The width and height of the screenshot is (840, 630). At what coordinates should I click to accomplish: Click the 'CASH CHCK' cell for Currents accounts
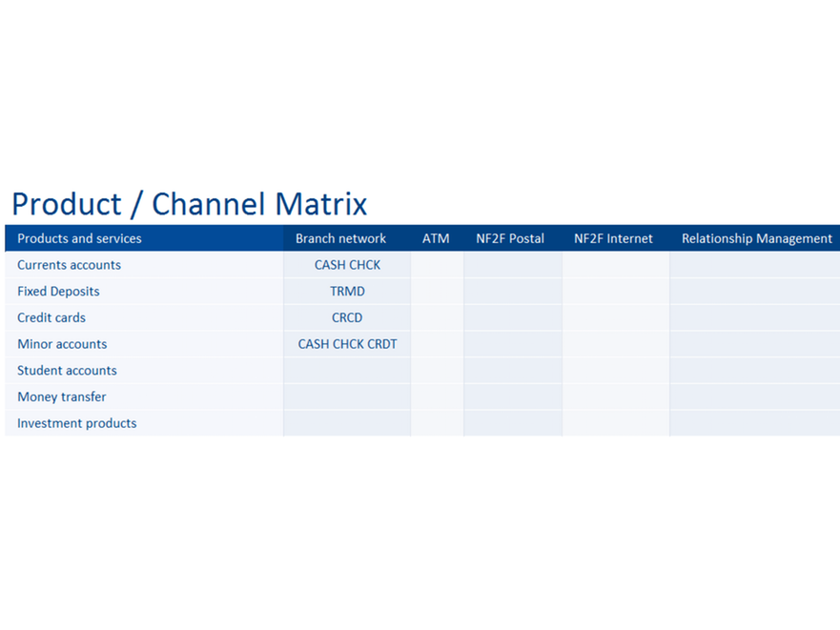click(347, 265)
